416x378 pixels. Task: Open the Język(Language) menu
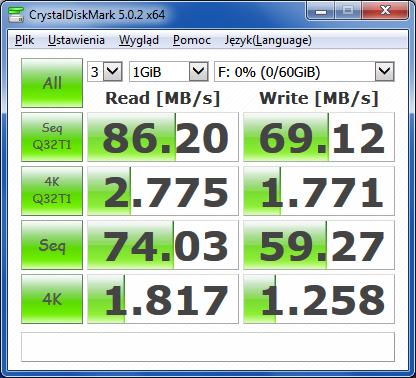tap(268, 40)
